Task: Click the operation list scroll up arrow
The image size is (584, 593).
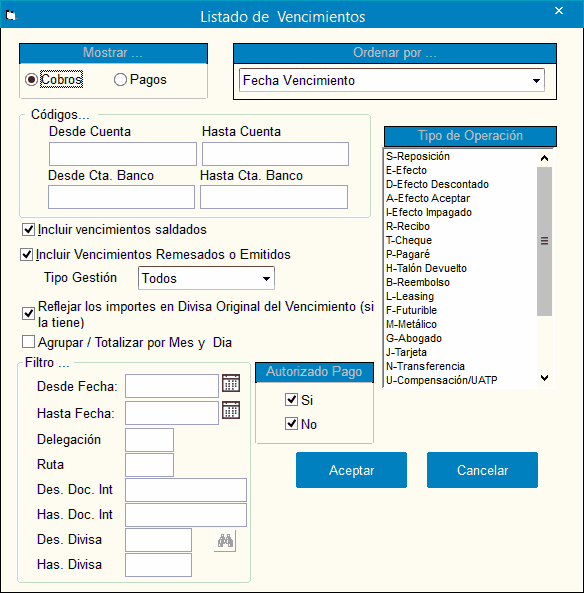Action: (544, 158)
